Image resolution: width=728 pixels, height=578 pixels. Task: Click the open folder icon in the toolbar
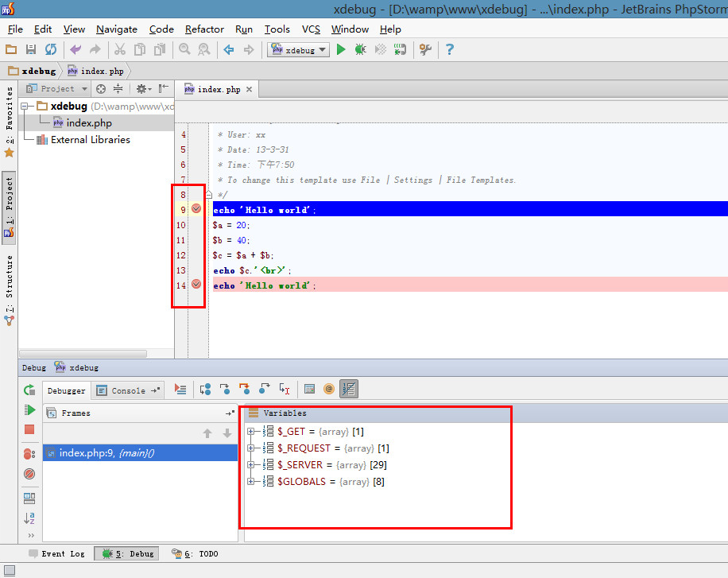[11, 49]
